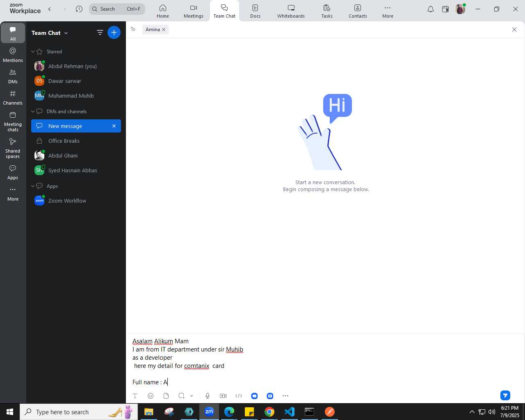Open Meeting chats in the sidebar
Screen dimensions: 525x420
pyautogui.click(x=13, y=121)
